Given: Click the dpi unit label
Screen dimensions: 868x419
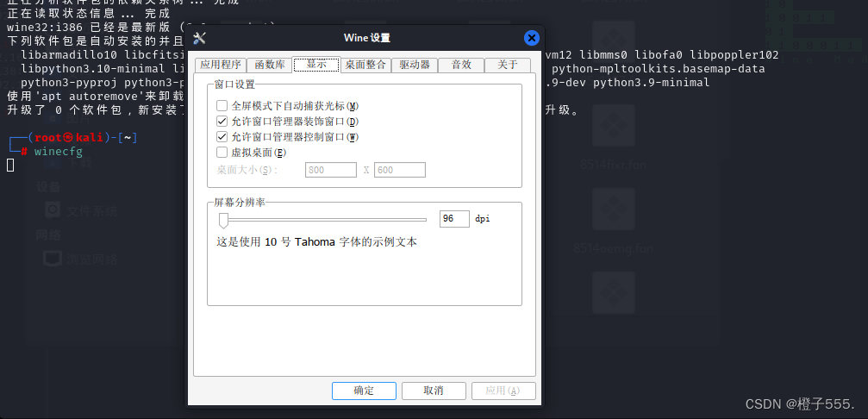Looking at the screenshot, I should (x=482, y=219).
